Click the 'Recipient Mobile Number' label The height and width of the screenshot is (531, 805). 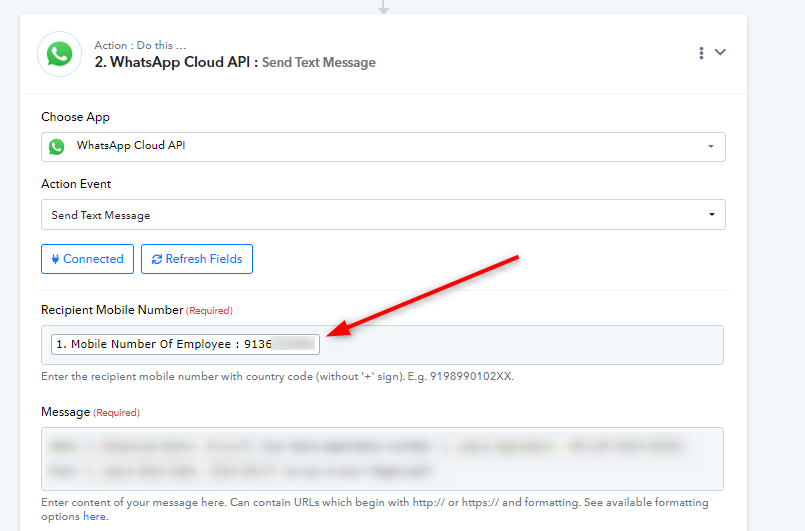(112, 310)
